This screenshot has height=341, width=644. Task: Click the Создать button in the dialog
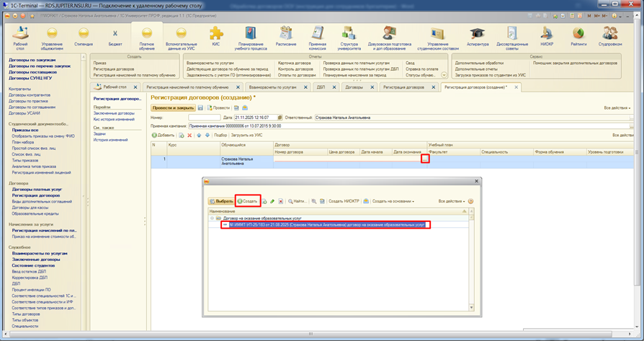pyautogui.click(x=247, y=201)
